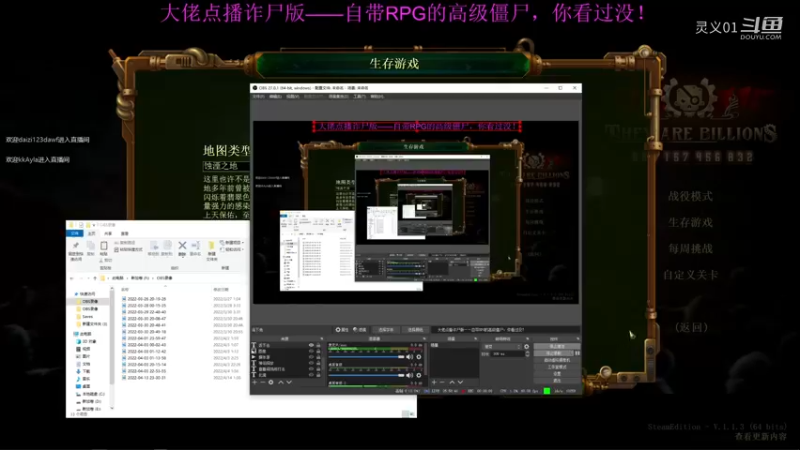
Task: Click Copy path in Explorer ribbon
Action: (x=125, y=243)
